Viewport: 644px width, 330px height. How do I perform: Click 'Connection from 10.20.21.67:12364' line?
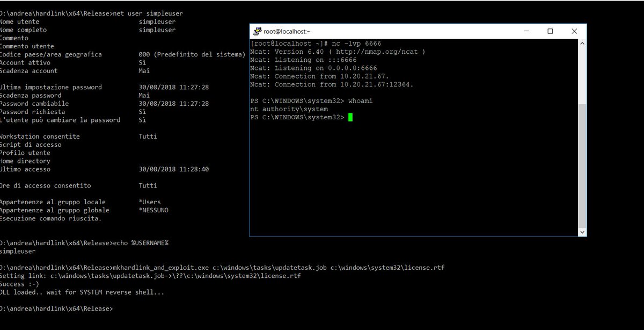pos(332,84)
